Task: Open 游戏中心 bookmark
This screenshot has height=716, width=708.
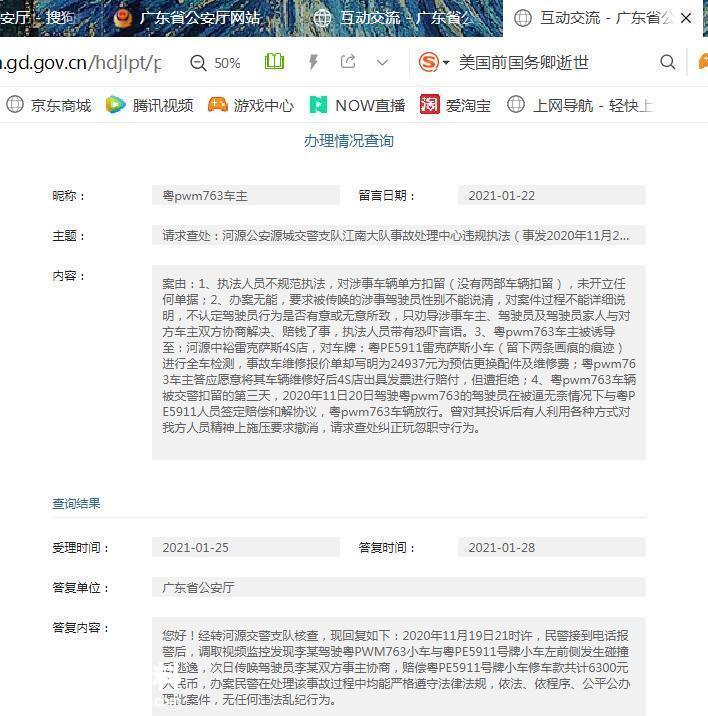Action: 251,105
